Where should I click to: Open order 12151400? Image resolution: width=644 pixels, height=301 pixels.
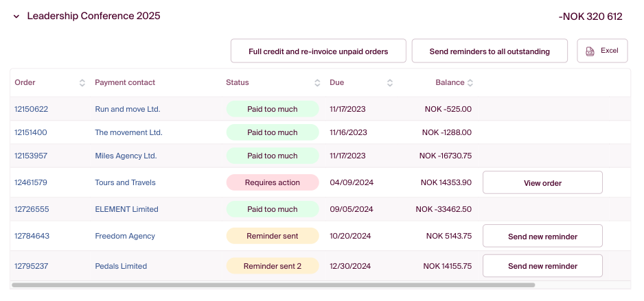[x=31, y=132]
